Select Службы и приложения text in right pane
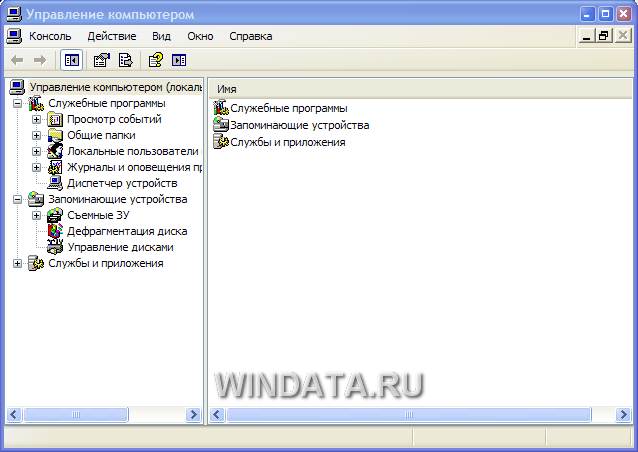638x452 pixels. (x=288, y=142)
